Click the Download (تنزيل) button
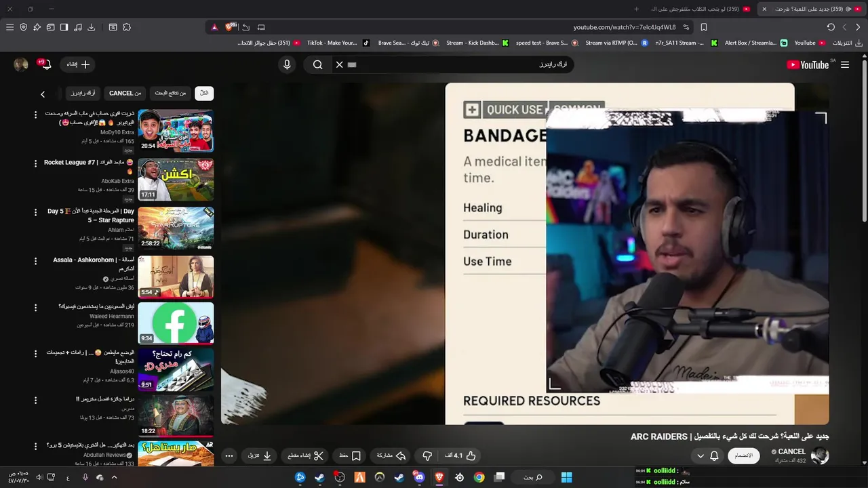This screenshot has height=488, width=868. pyautogui.click(x=259, y=455)
